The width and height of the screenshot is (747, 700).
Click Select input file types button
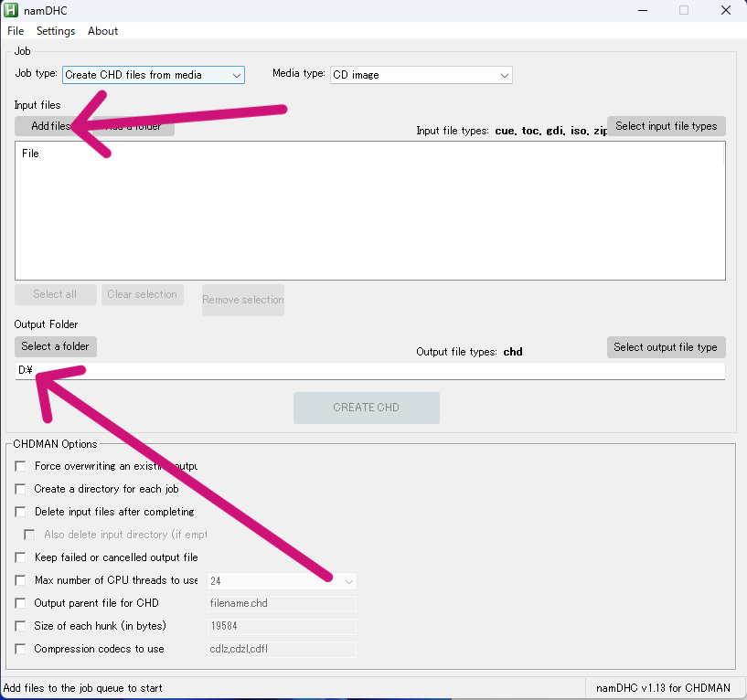tap(666, 126)
